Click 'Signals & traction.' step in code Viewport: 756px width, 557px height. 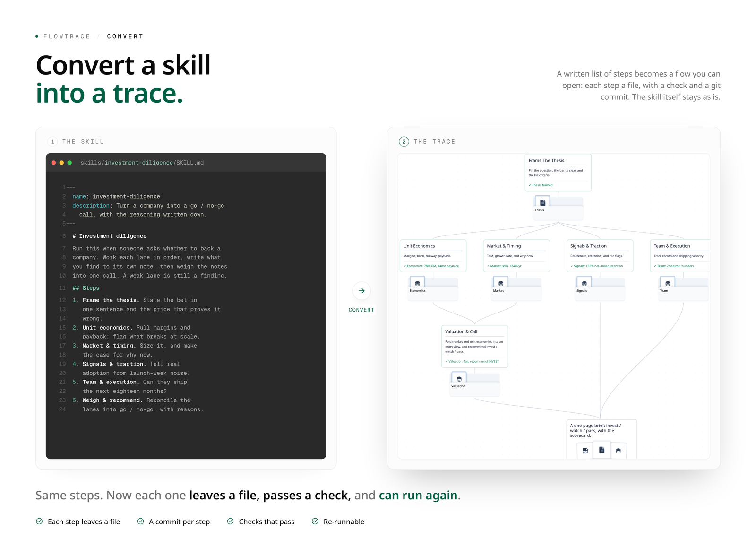(x=114, y=364)
